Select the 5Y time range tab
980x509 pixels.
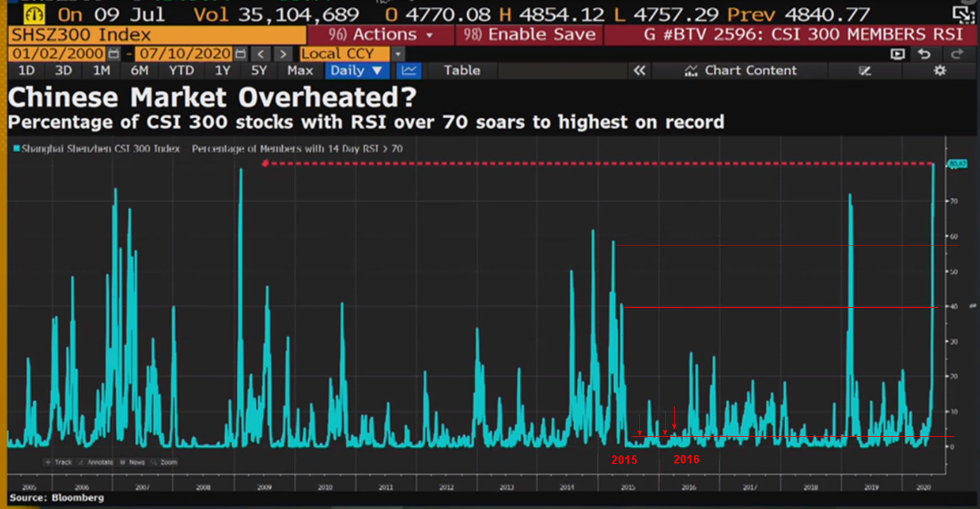click(x=259, y=70)
